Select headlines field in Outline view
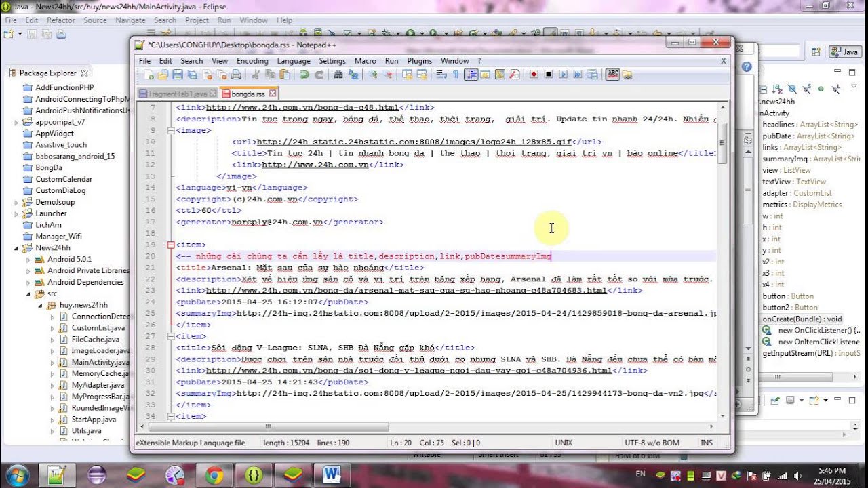Screen dimensions: 868x488 810,125
